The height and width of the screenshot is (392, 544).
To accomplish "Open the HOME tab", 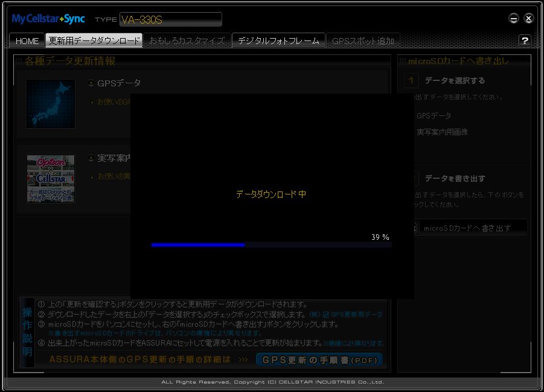I will (x=27, y=41).
